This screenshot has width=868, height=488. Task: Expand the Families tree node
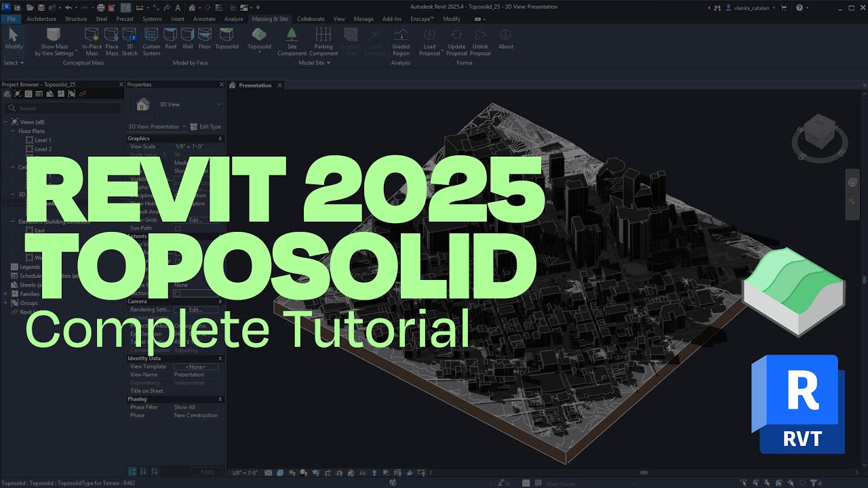(x=5, y=294)
